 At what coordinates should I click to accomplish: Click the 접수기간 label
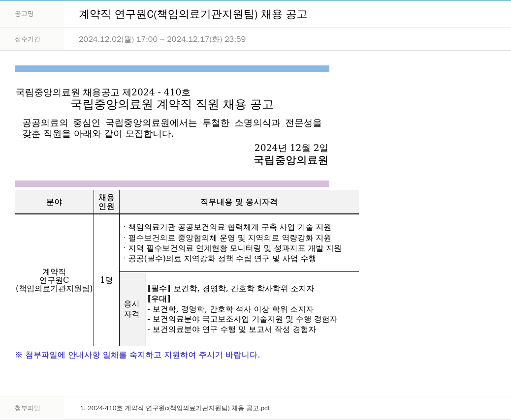[28, 39]
